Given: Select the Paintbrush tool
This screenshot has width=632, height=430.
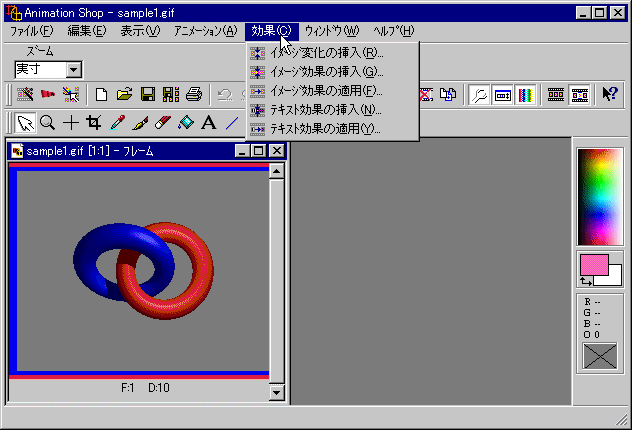Looking at the screenshot, I should [x=140, y=123].
